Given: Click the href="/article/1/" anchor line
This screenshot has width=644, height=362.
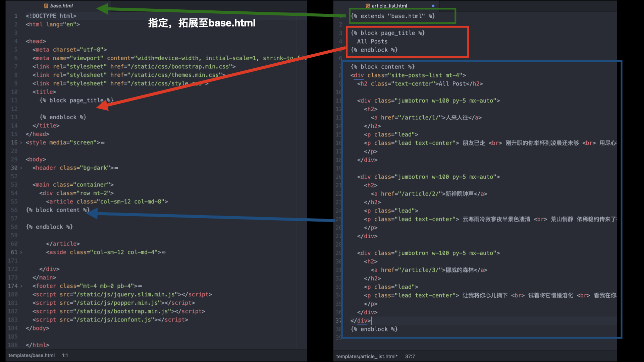Looking at the screenshot, I should [x=426, y=118].
